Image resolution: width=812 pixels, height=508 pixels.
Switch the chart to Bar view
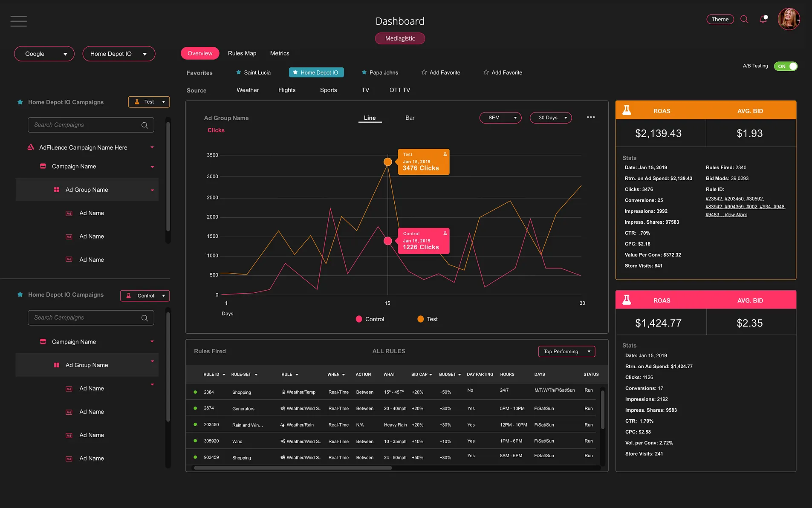(410, 118)
